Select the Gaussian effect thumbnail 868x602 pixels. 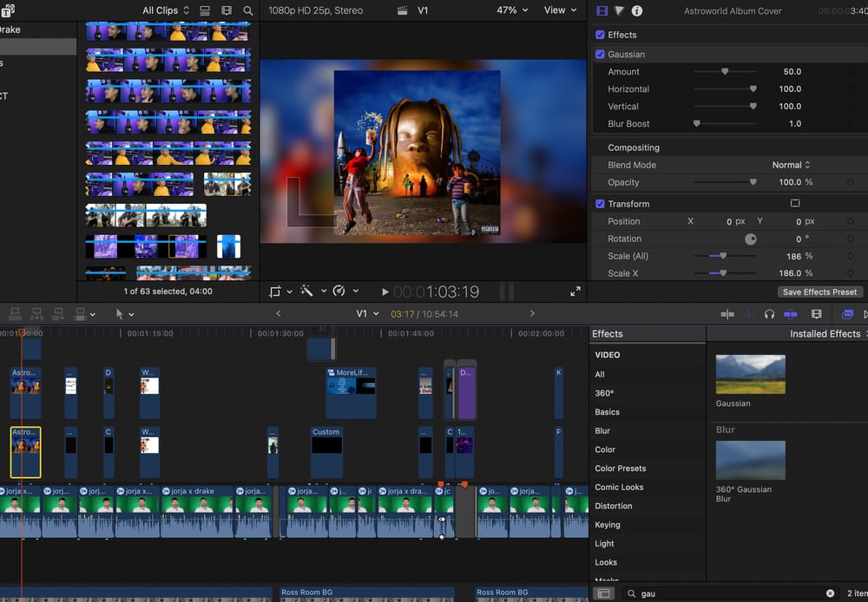point(750,375)
